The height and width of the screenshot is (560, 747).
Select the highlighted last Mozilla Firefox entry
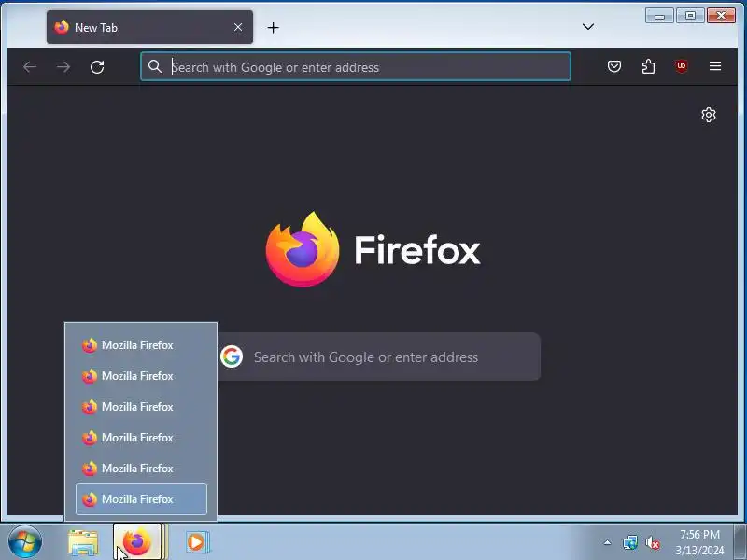[141, 499]
